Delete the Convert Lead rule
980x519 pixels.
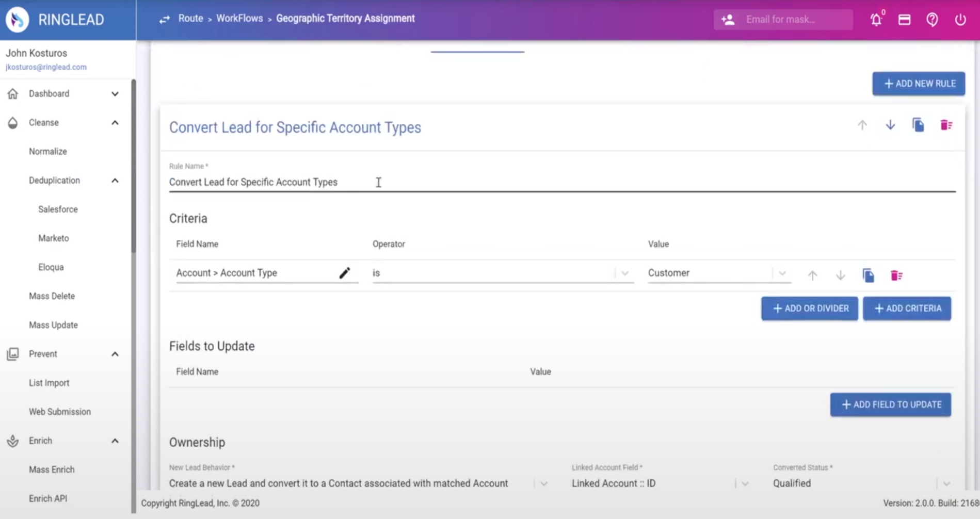[x=946, y=125]
